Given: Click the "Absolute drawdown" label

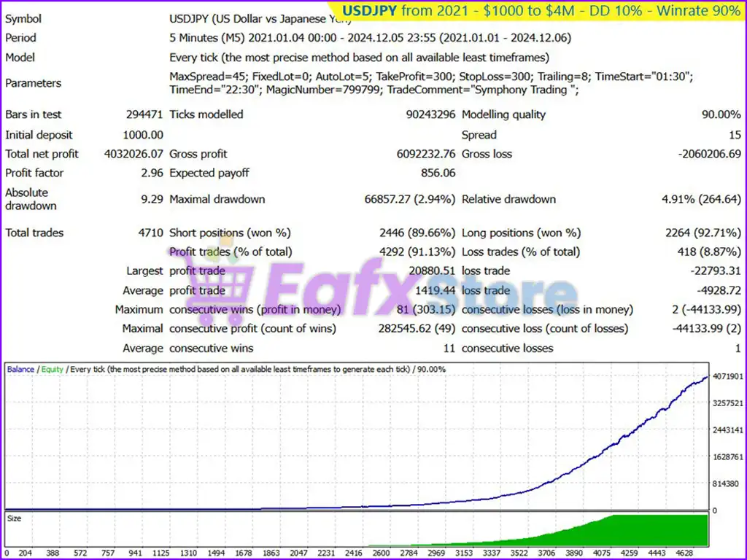Looking at the screenshot, I should [31, 200].
